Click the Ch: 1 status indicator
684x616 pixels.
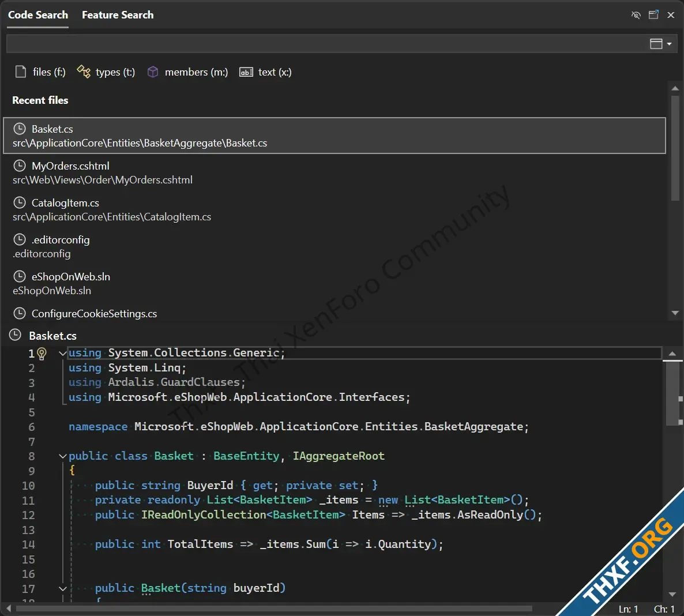pyautogui.click(x=664, y=609)
